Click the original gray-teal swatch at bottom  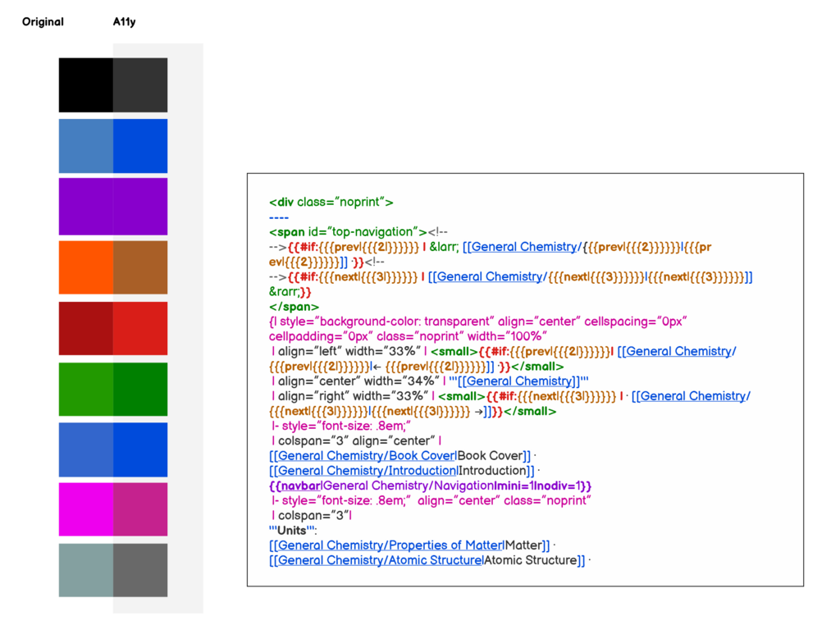(x=85, y=570)
